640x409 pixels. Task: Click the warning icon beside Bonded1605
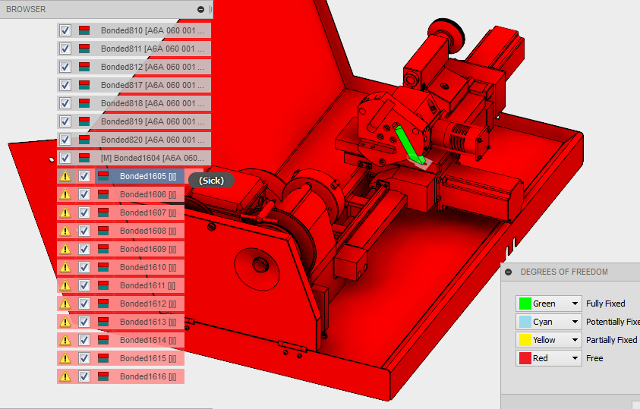tap(66, 176)
